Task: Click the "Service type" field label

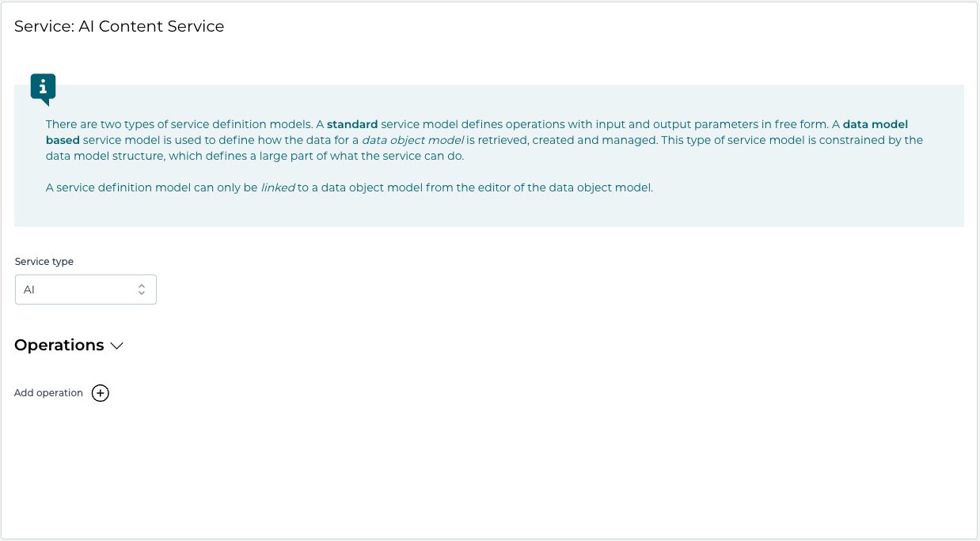Action: tap(44, 262)
